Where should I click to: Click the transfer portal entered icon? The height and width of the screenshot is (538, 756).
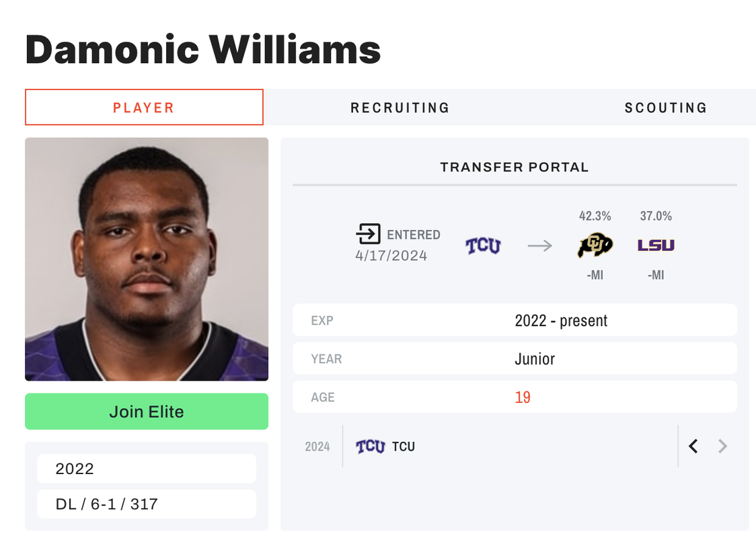pos(369,234)
